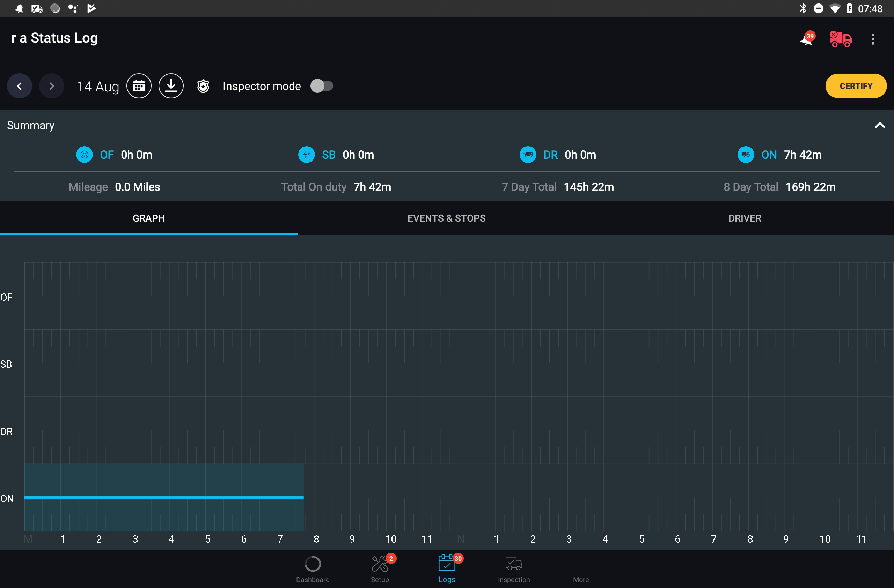Viewport: 894px width, 588px height.
Task: Tap the red truck malfunction icon
Action: coord(841,39)
